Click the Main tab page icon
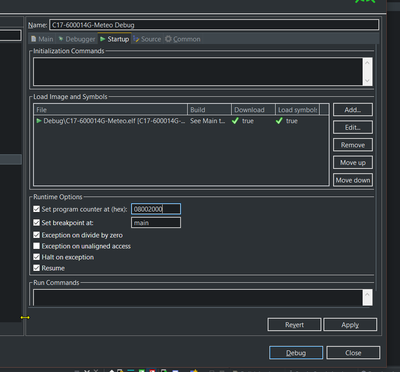This screenshot has height=372, width=400. pyautogui.click(x=34, y=39)
